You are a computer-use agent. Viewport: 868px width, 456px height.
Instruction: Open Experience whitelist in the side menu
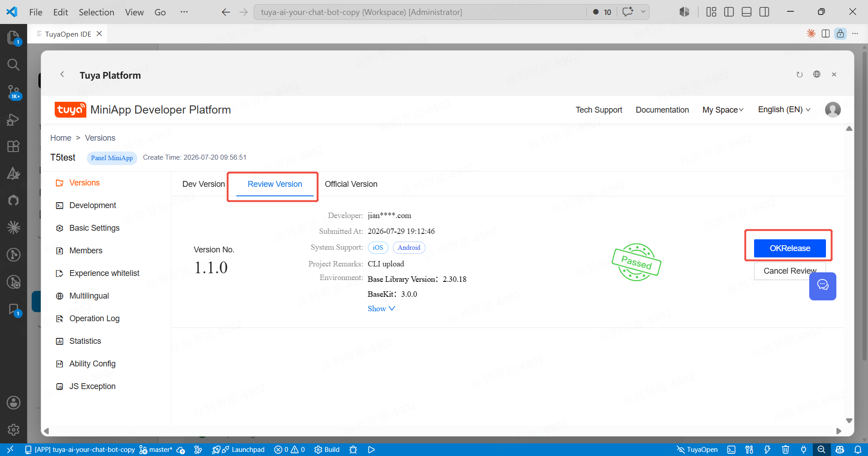[104, 273]
